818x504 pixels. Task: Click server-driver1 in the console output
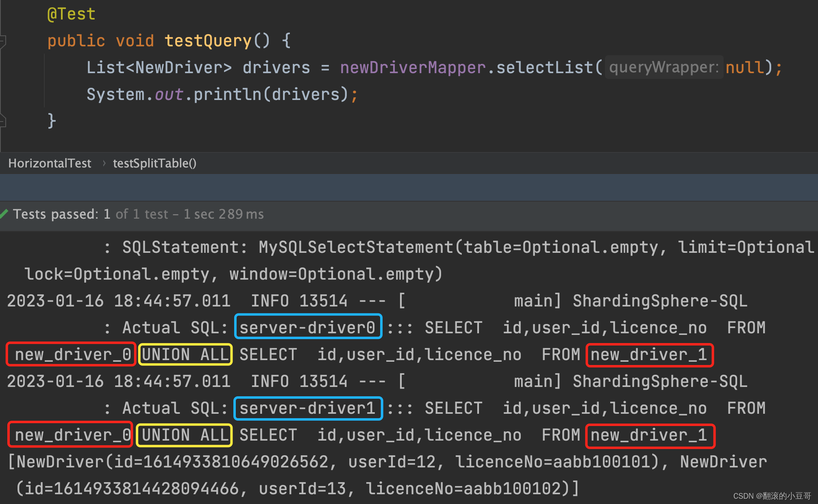308,408
